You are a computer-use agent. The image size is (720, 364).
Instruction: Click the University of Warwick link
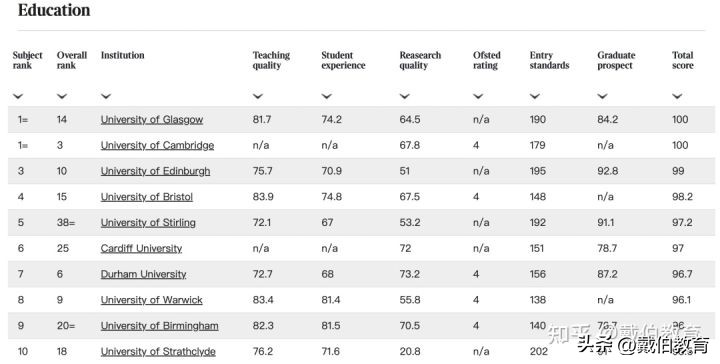(152, 300)
